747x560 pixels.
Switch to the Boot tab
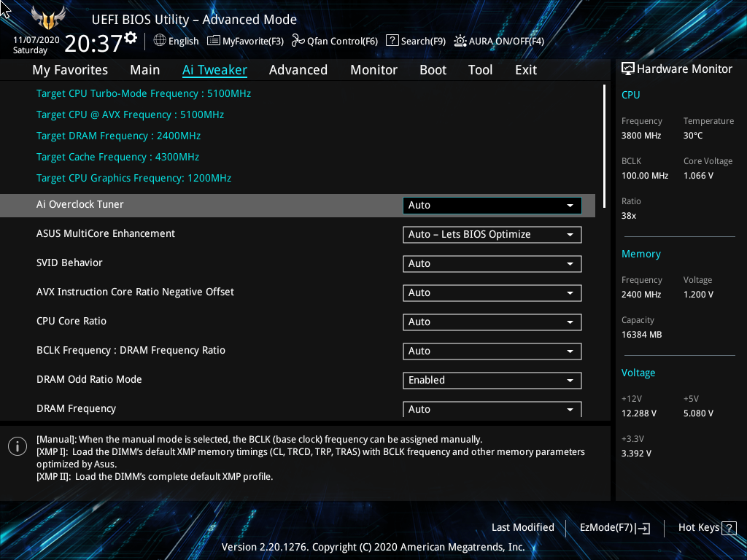(433, 70)
